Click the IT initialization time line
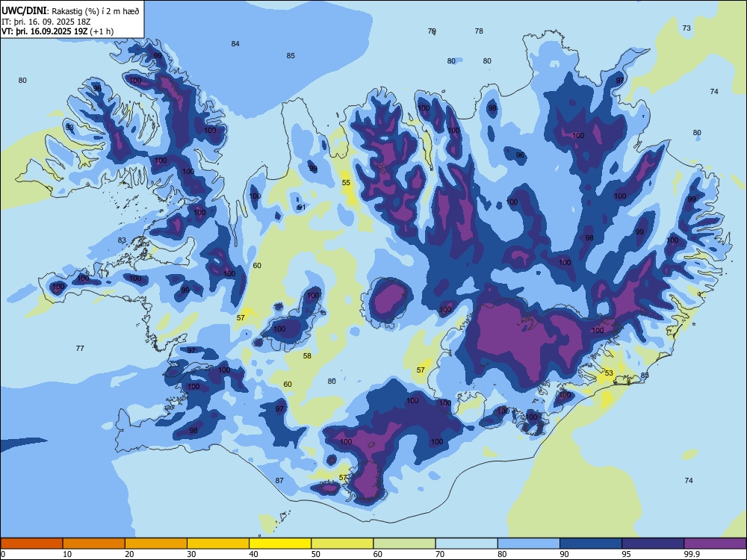 click(46, 22)
